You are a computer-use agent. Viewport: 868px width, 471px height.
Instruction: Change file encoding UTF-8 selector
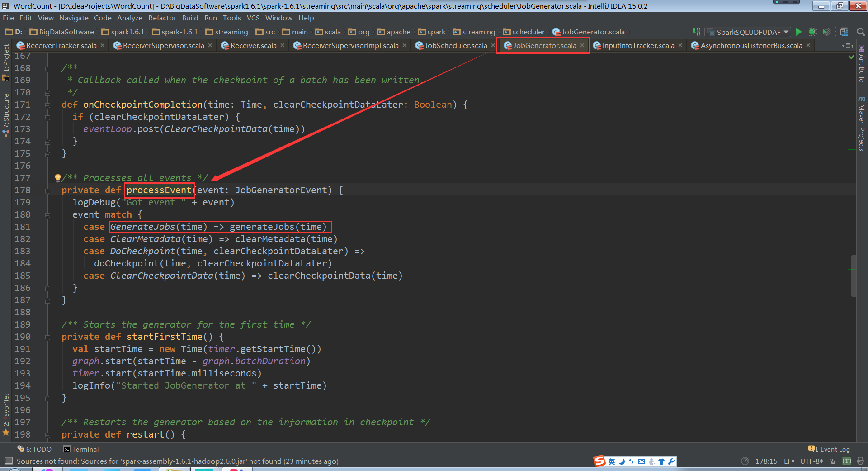pos(811,461)
